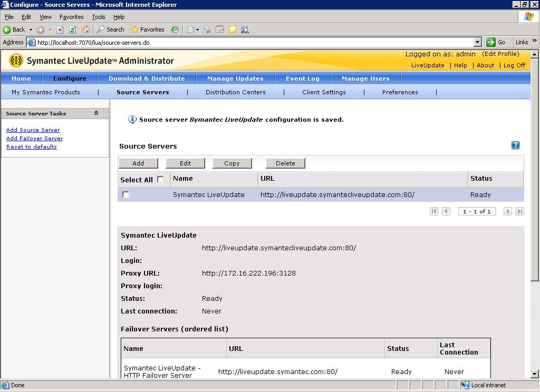540x392 pixels.
Task: Click the green Go arrow button
Action: [491, 42]
